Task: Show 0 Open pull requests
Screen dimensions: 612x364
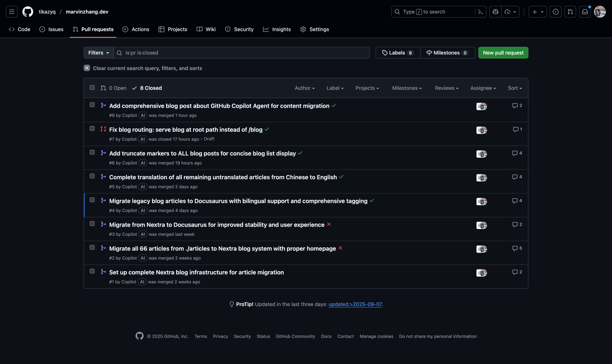Action: click(x=114, y=88)
